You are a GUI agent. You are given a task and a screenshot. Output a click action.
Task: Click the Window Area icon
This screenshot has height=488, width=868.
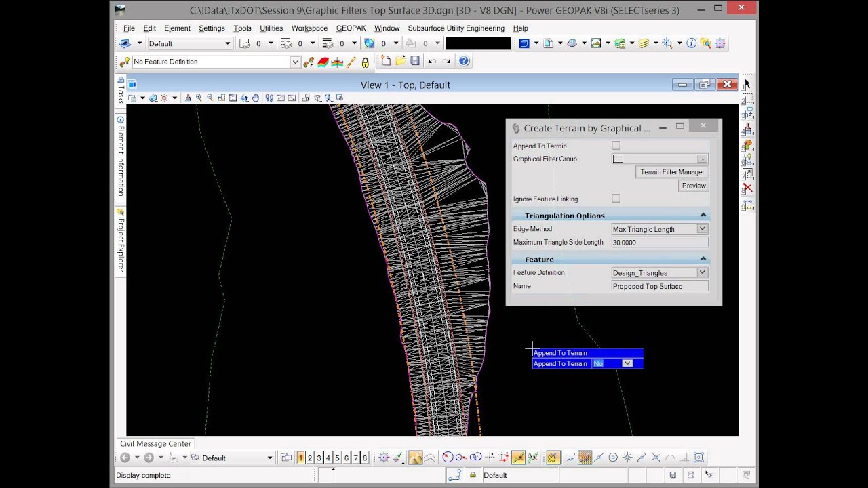click(x=221, y=98)
